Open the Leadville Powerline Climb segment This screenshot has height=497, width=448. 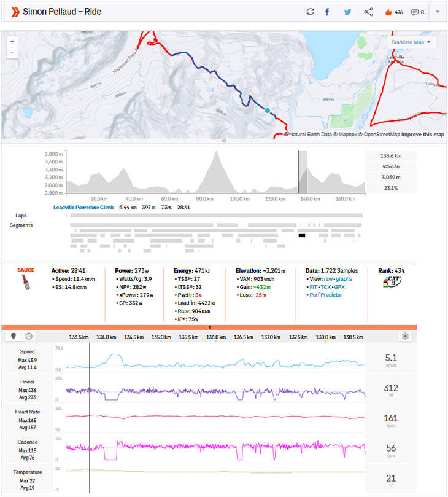(x=83, y=208)
